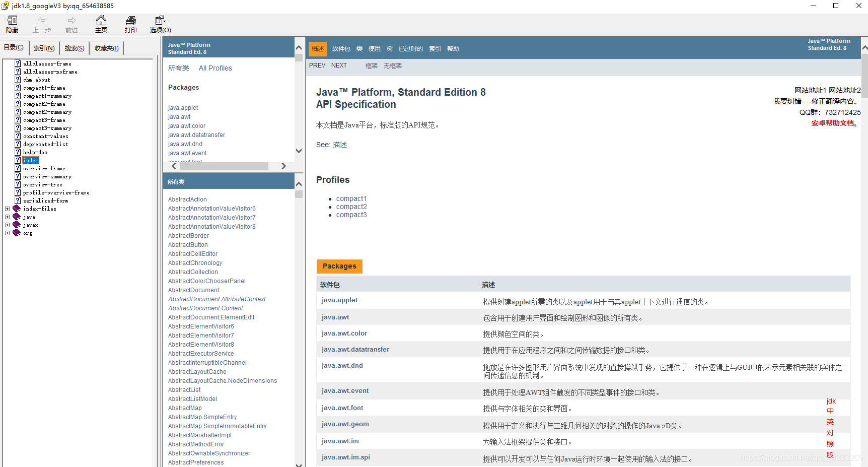Click the 框架 frames link
This screenshot has width=868, height=467.
click(372, 65)
